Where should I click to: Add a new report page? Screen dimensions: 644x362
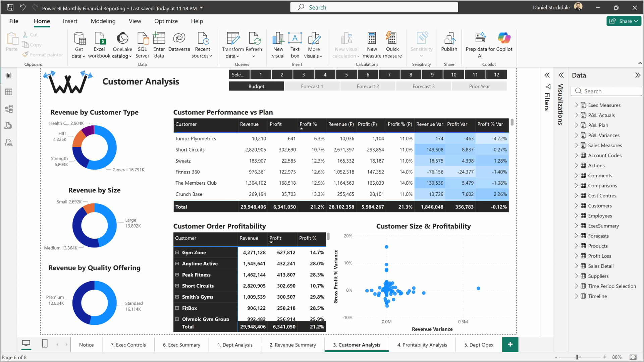510,345
